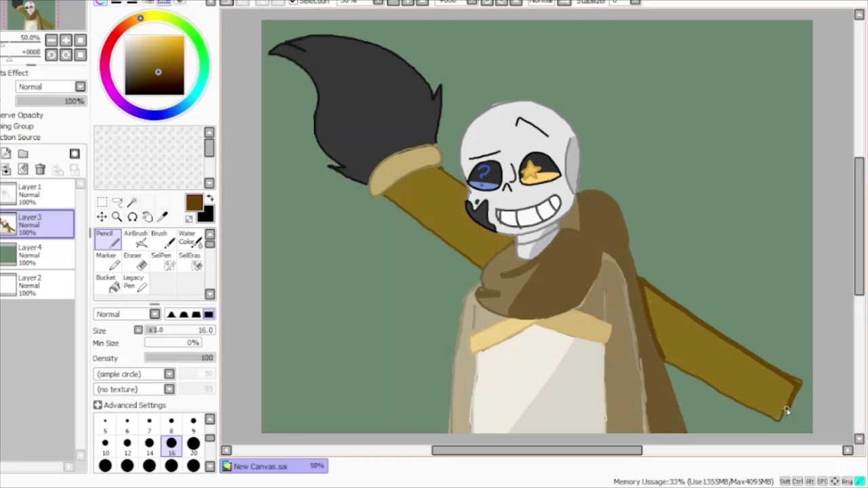The width and height of the screenshot is (868, 488).
Task: Open the (simple circle) brush shape dropdown
Action: [x=135, y=374]
